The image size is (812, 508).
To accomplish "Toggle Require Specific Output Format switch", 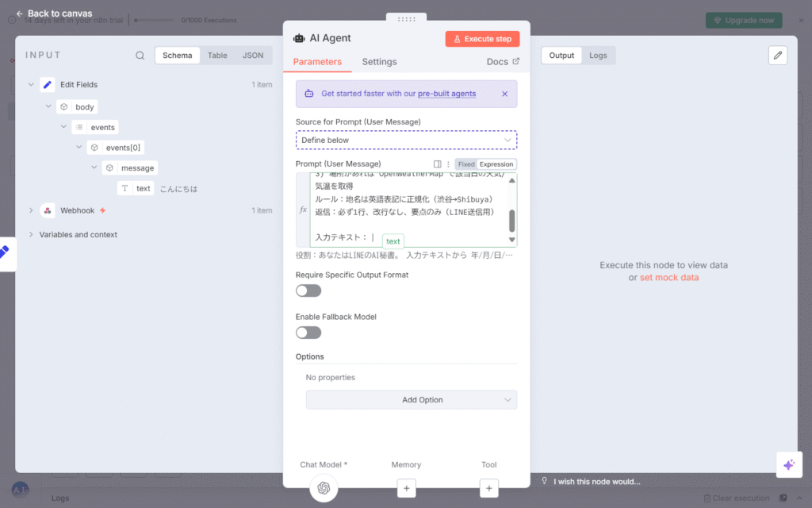I will 308,291.
